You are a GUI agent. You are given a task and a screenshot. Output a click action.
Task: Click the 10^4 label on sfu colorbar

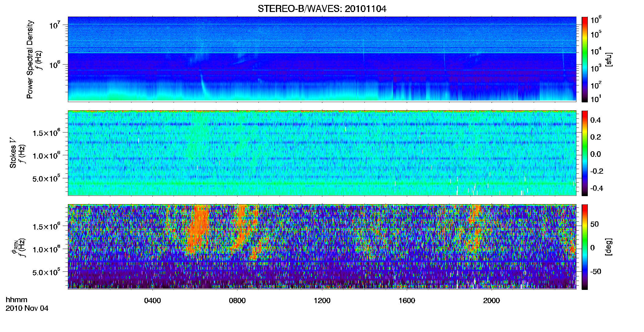click(x=596, y=51)
